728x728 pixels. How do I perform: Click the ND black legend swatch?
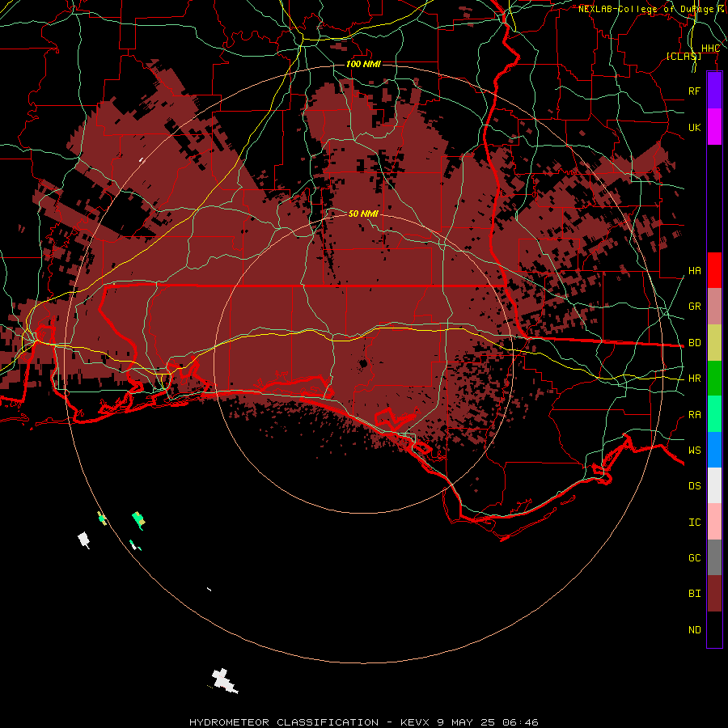(714, 629)
